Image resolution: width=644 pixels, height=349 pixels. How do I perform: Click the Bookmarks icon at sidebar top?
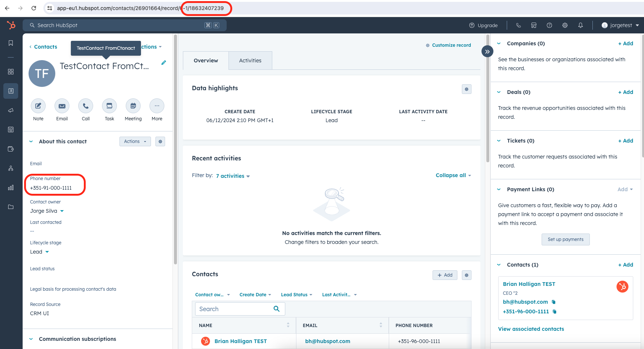coord(11,43)
